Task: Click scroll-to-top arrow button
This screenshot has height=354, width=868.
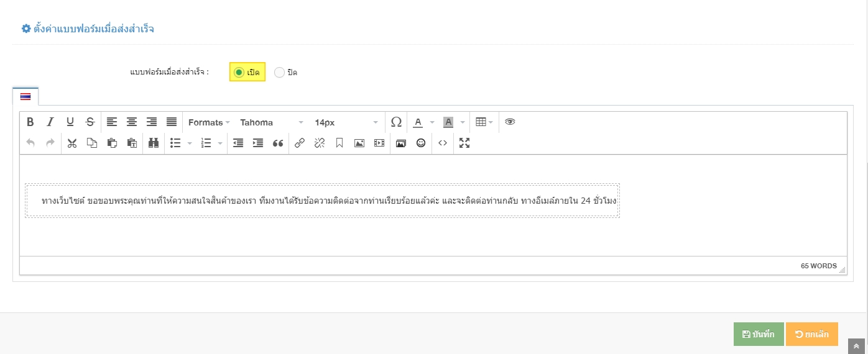Action: [x=857, y=347]
